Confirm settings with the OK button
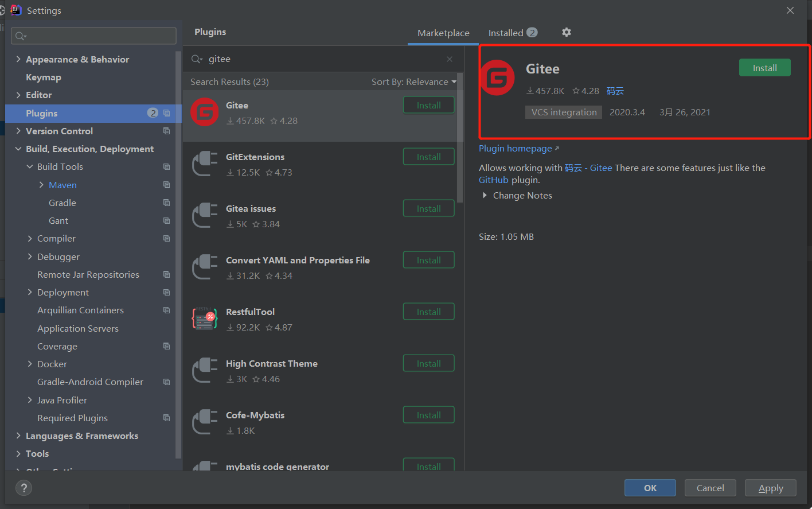The width and height of the screenshot is (812, 509). tap(650, 488)
